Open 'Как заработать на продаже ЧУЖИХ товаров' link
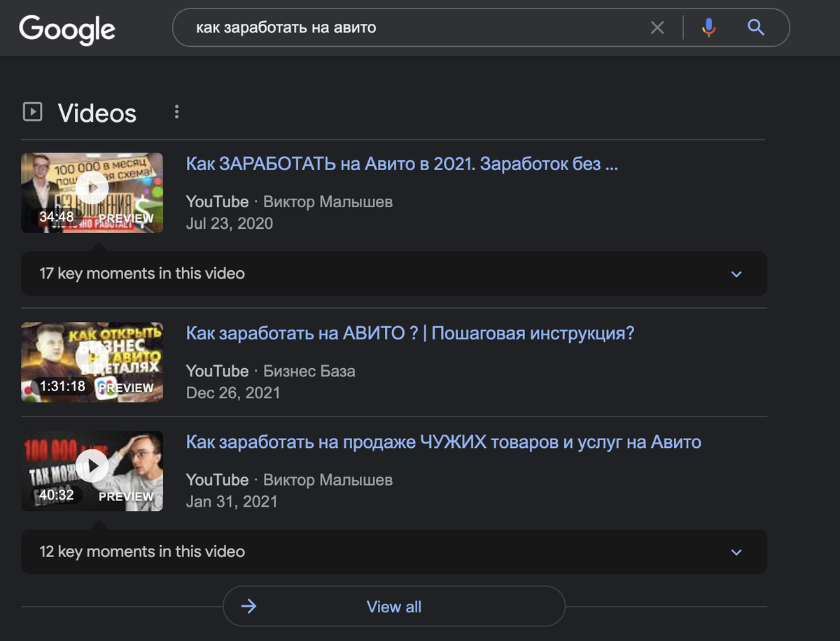 pos(444,442)
